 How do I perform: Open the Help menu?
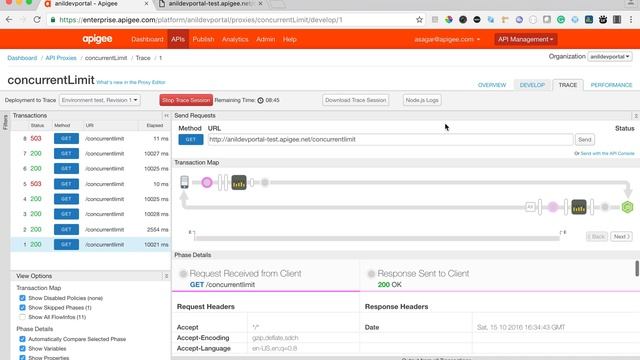[x=289, y=39]
